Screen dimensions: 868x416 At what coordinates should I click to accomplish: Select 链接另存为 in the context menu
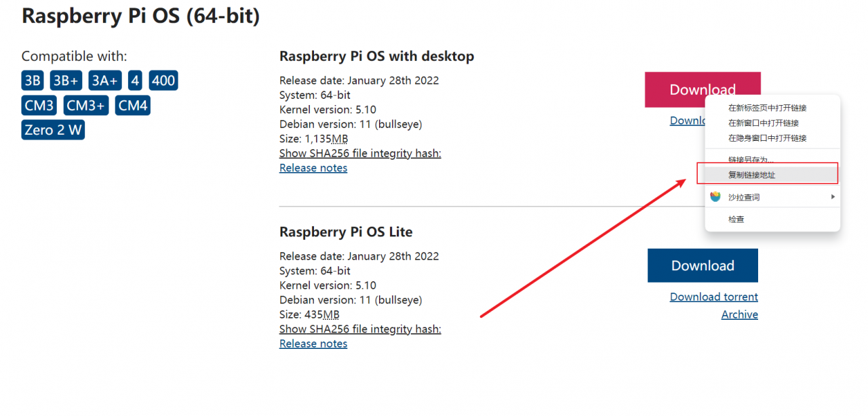[751, 160]
